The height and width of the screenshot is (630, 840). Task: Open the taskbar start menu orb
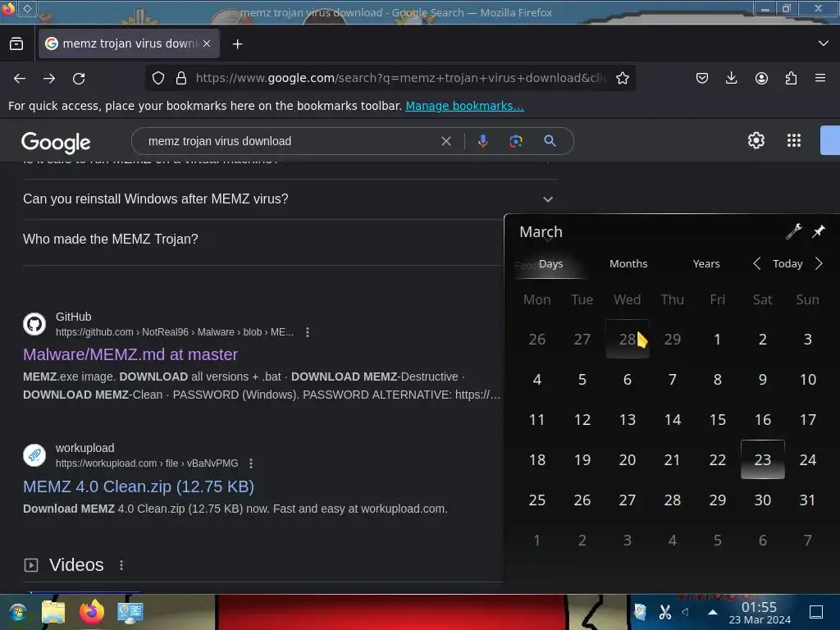[x=17, y=612]
